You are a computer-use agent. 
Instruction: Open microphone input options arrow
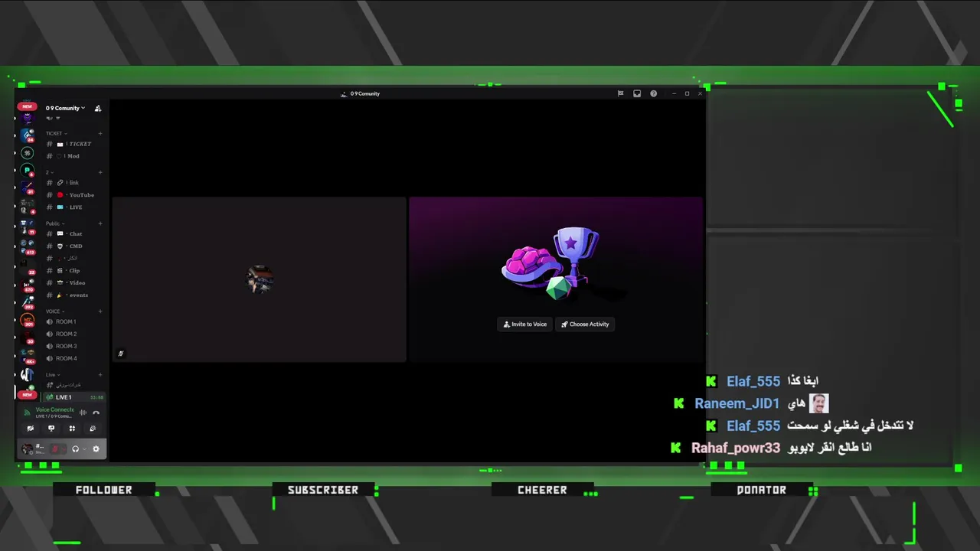(64, 449)
